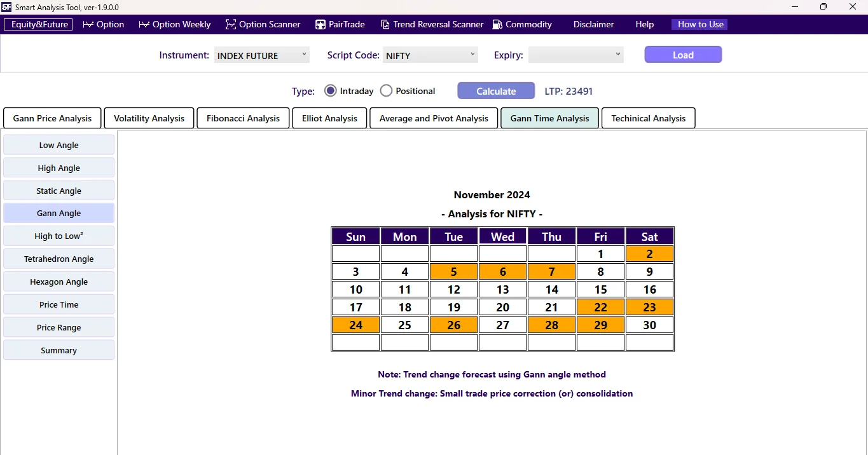Click the Calculate button
This screenshot has height=455, width=868.
pos(496,90)
